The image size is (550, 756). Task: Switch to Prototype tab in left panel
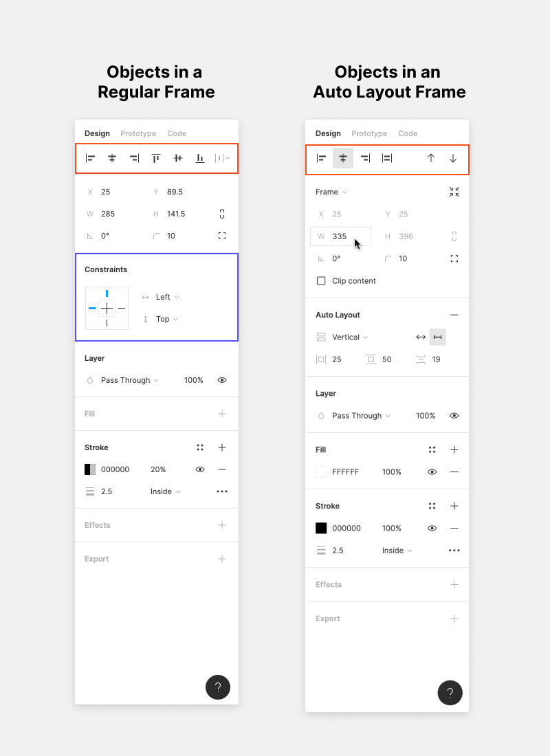tap(138, 133)
